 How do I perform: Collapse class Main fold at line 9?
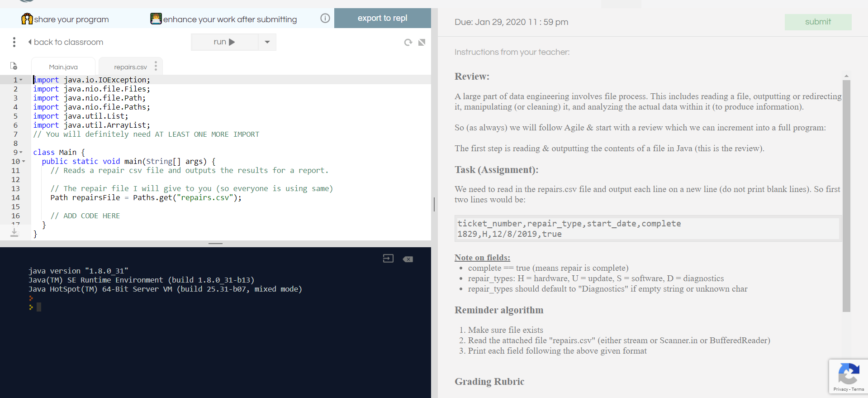click(x=21, y=152)
